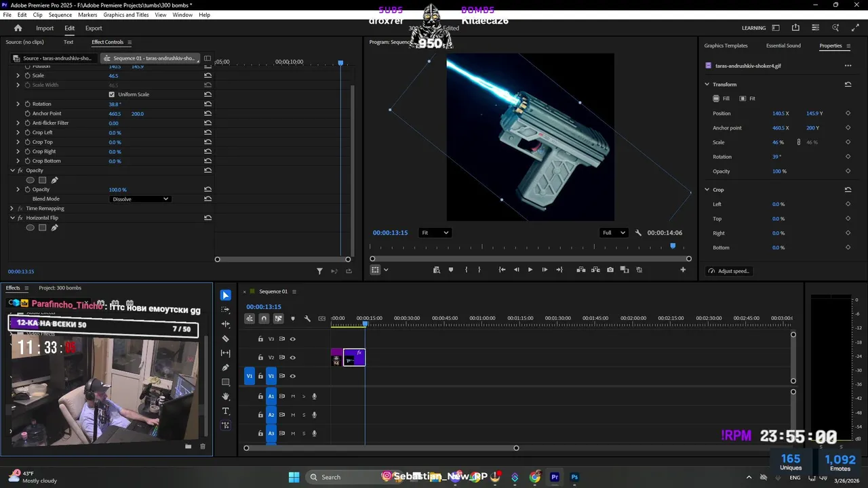Open Markers menu
Image resolution: width=868 pixels, height=488 pixels.
[87, 15]
